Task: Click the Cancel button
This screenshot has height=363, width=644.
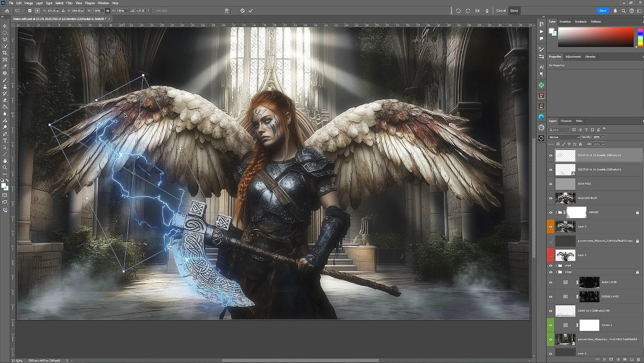Action: click(501, 11)
